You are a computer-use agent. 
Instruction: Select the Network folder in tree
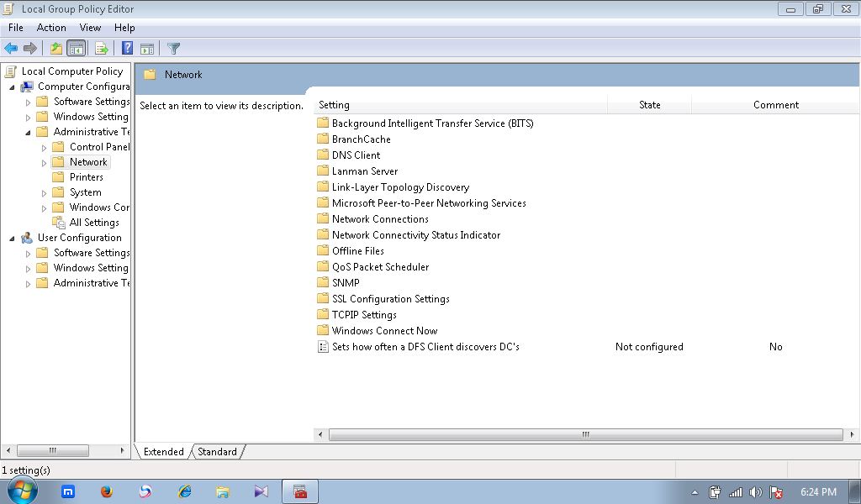click(87, 162)
